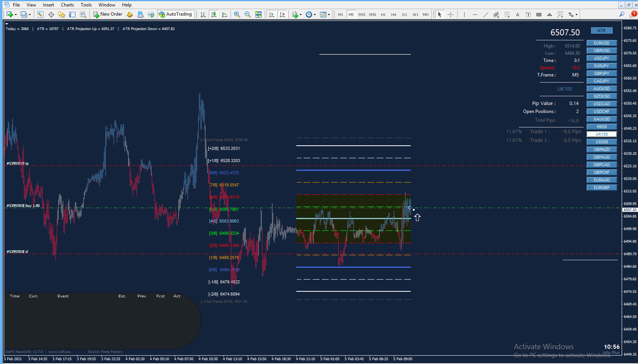Image resolution: width=638 pixels, height=364 pixels.
Task: Open the Strategy Tester magnifier icon
Action: point(83,14)
